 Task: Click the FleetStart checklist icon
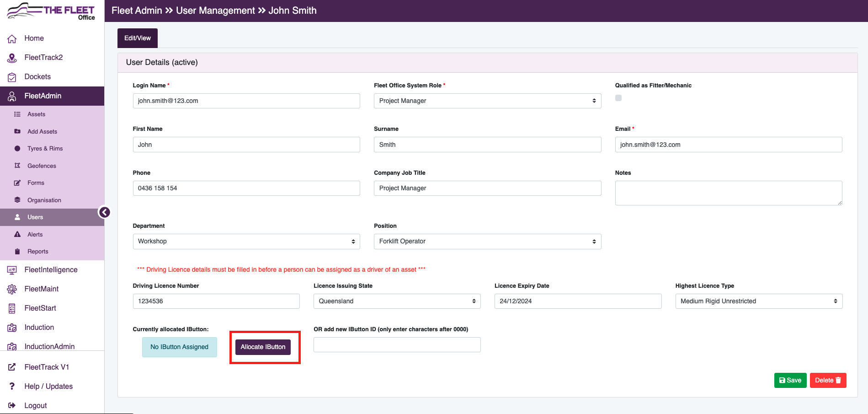click(12, 308)
